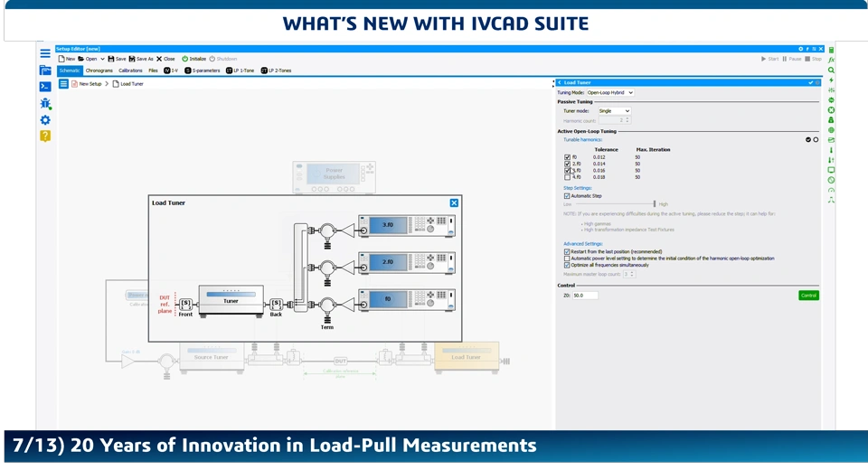This screenshot has width=868, height=470.
Task: Click the green monitor display icon
Action: [831, 170]
